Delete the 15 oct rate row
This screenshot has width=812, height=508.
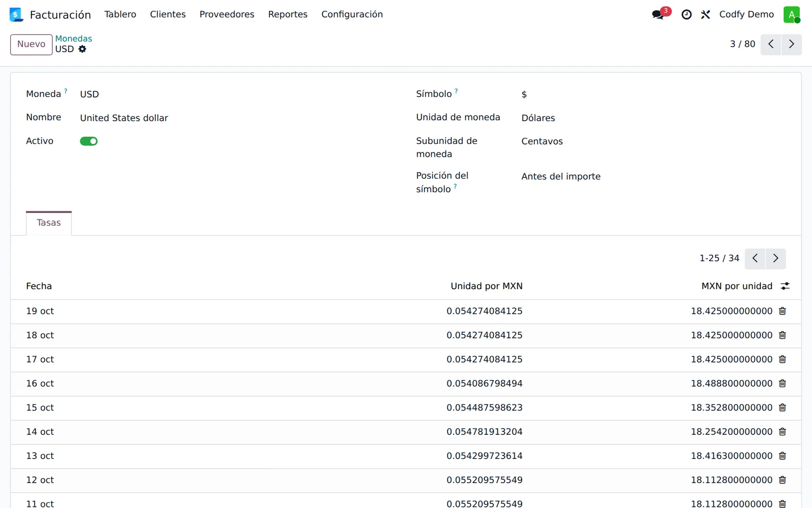coord(783,407)
